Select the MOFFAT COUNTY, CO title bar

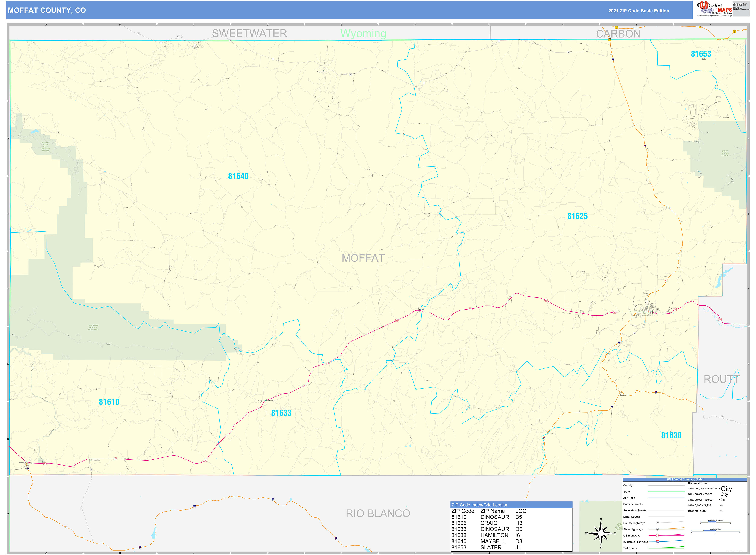click(47, 10)
